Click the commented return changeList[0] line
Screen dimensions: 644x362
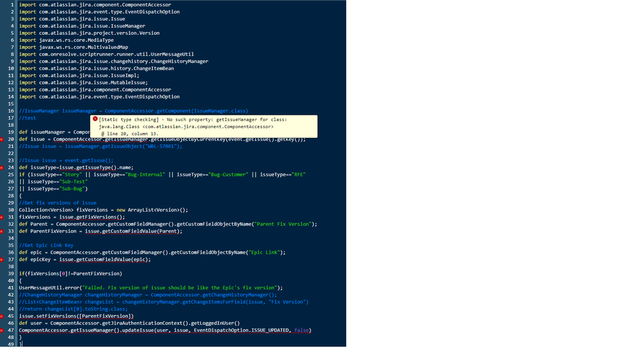click(x=73, y=309)
